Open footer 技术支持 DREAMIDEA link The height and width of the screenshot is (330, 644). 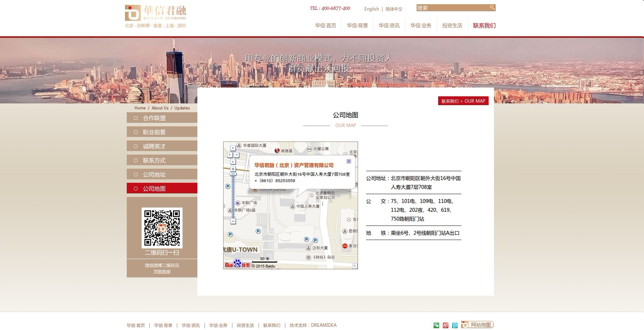click(313, 325)
